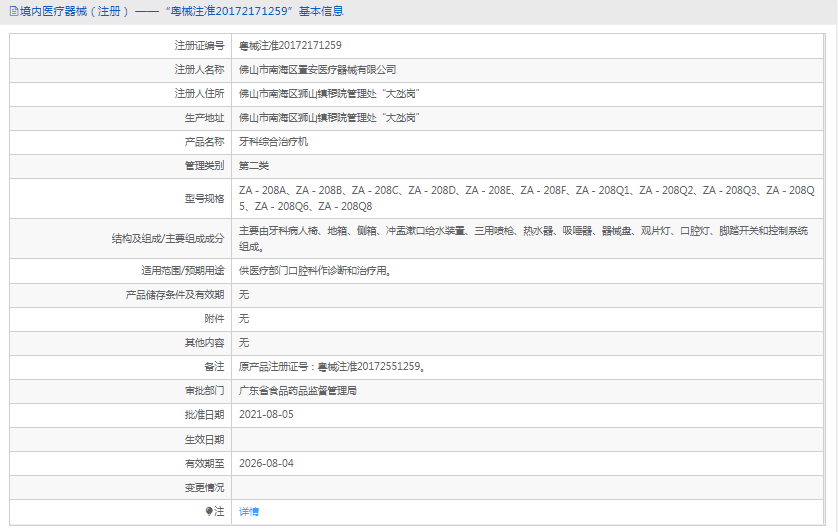Select 广东省食品药品监督管理局 value

(x=298, y=391)
